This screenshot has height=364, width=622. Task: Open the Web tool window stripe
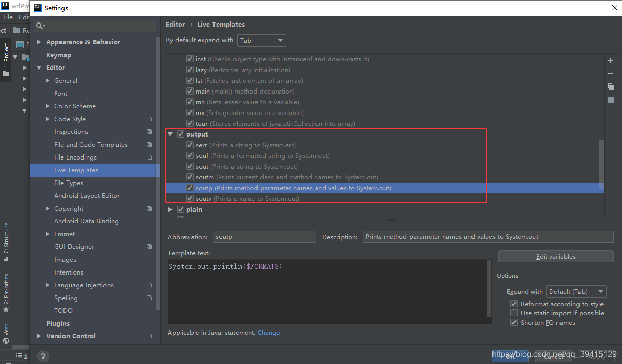pyautogui.click(x=6, y=333)
